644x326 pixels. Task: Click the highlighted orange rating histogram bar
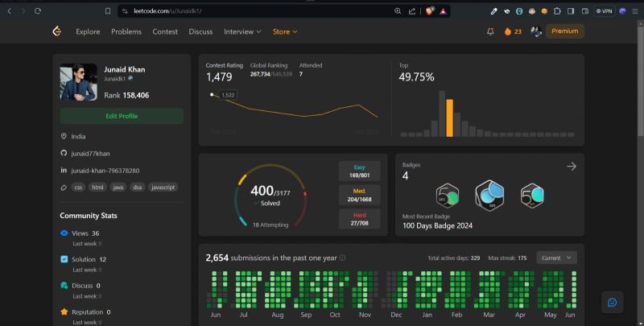tap(450, 118)
